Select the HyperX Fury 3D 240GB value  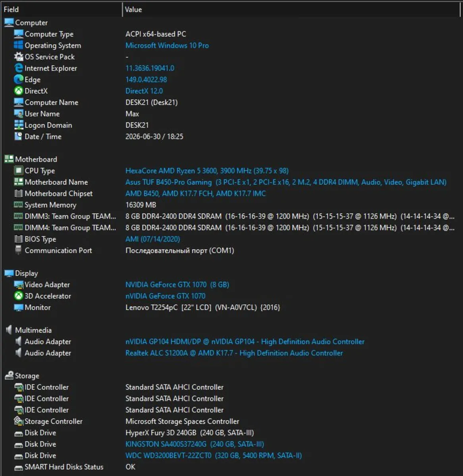pos(189,433)
